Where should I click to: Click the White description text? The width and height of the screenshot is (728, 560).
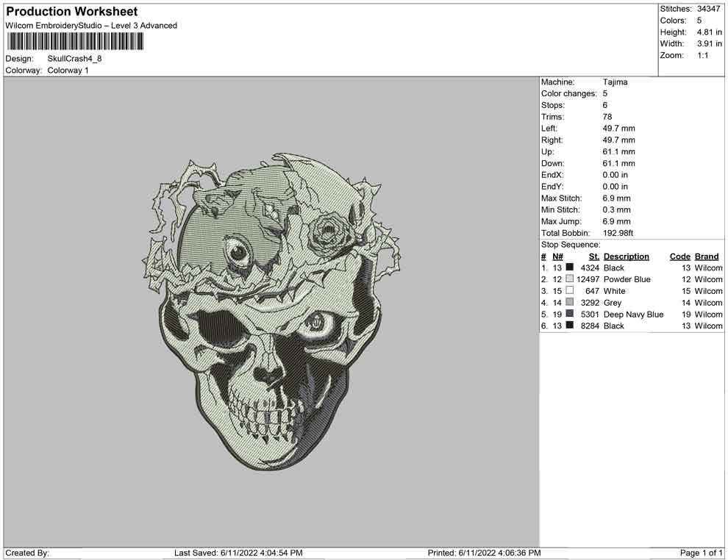point(614,291)
